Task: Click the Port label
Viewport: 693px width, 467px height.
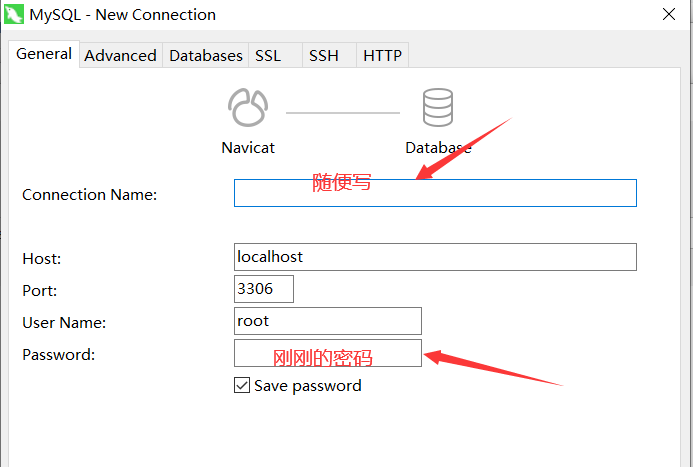Action: [x=40, y=290]
